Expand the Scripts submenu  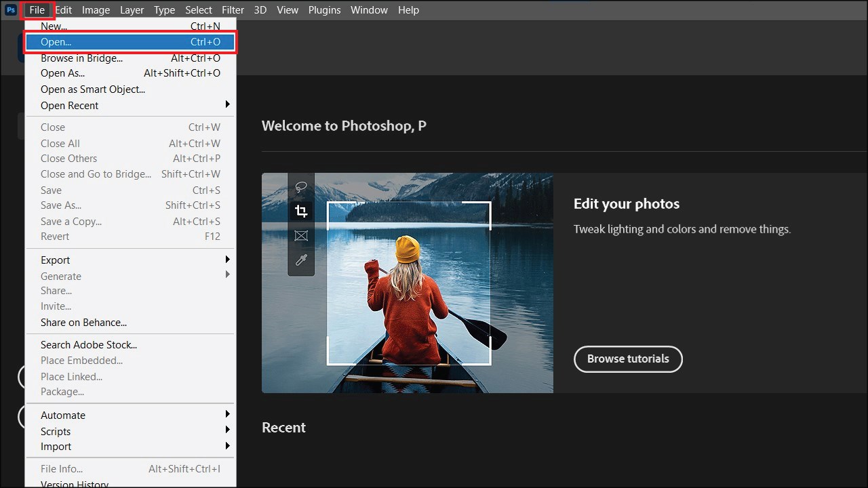[56, 431]
